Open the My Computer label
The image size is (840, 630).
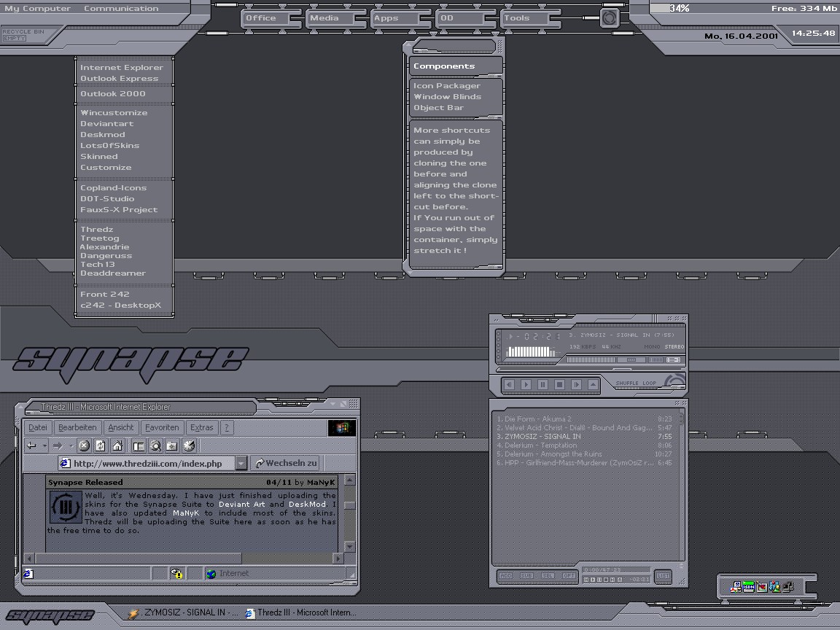pyautogui.click(x=37, y=9)
